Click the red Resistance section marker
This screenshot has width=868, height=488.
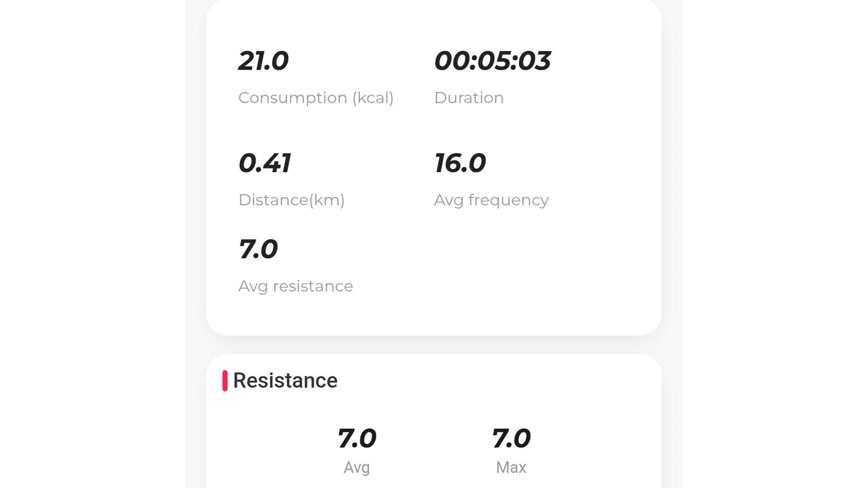[225, 380]
